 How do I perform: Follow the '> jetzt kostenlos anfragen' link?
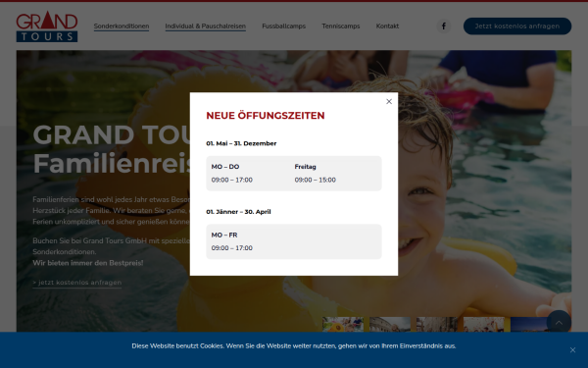(77, 283)
